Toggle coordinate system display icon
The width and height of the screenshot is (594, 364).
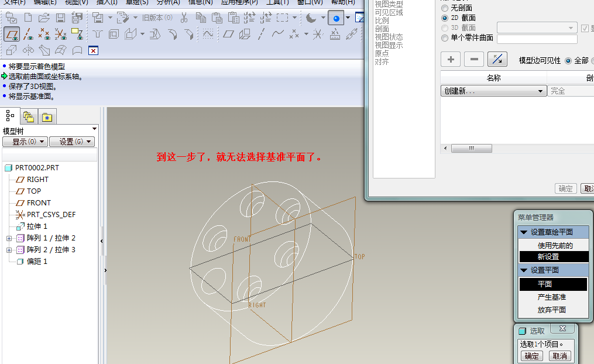click(x=60, y=34)
